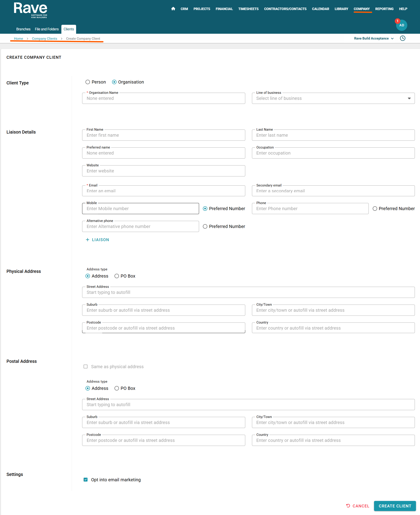Set Phone as preferred number
This screenshot has height=515, width=420.
[374, 208]
